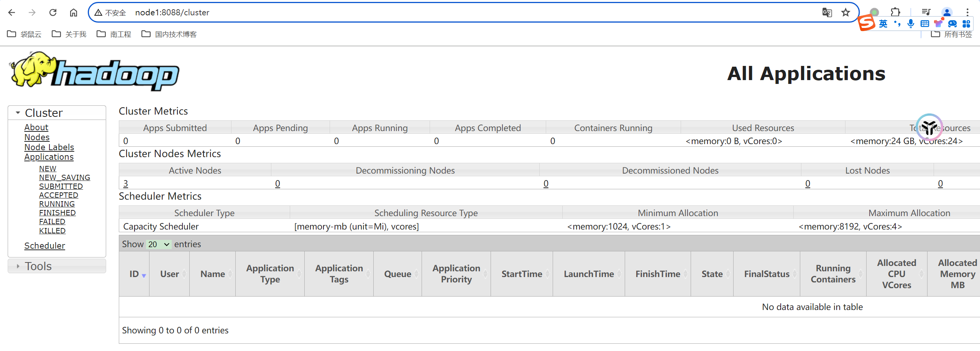
Task: Sort by Application Tags column header
Action: [x=339, y=274]
